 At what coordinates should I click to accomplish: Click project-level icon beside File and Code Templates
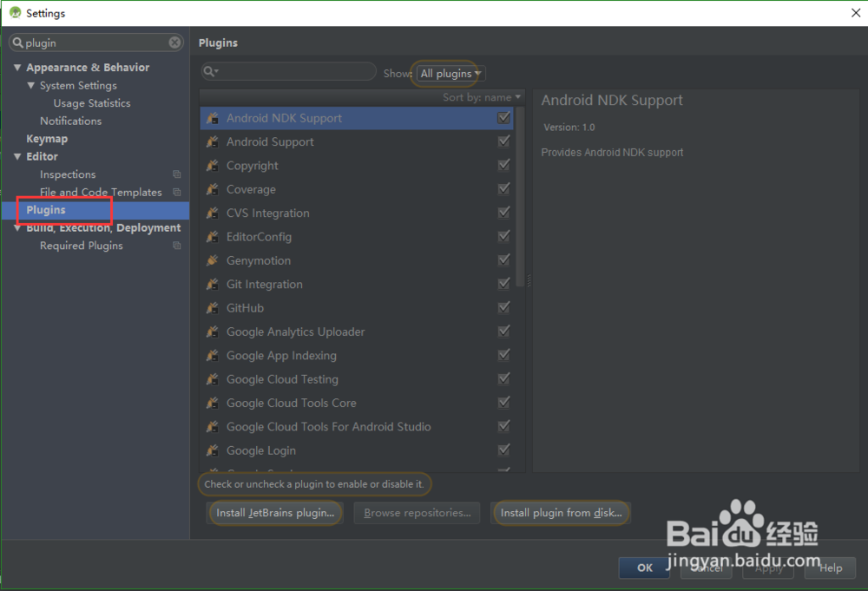[x=176, y=192]
